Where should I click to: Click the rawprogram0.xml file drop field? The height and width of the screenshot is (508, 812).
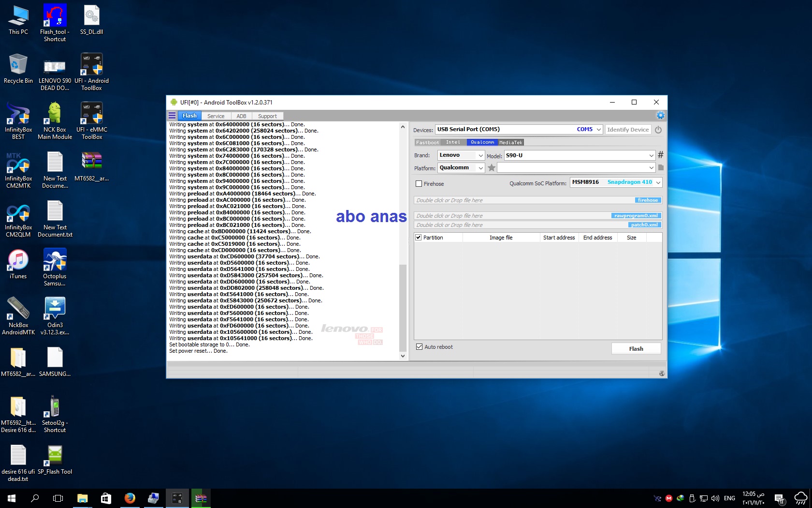tap(537, 216)
